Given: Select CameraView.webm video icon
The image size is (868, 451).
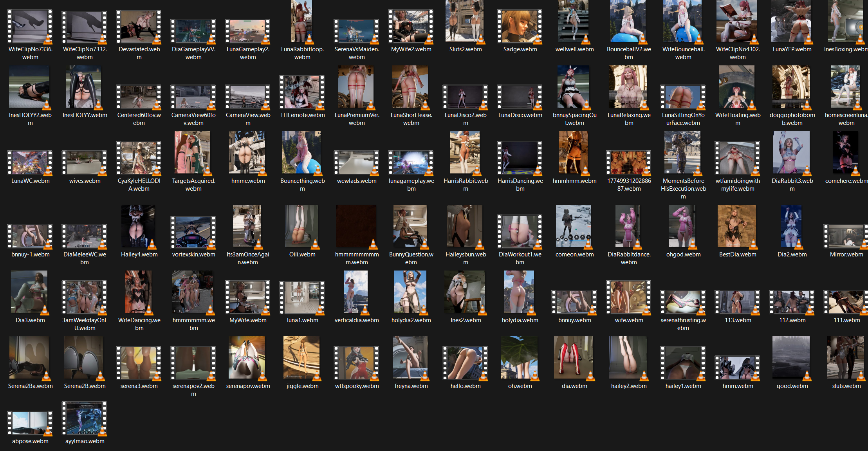Looking at the screenshot, I should (247, 97).
